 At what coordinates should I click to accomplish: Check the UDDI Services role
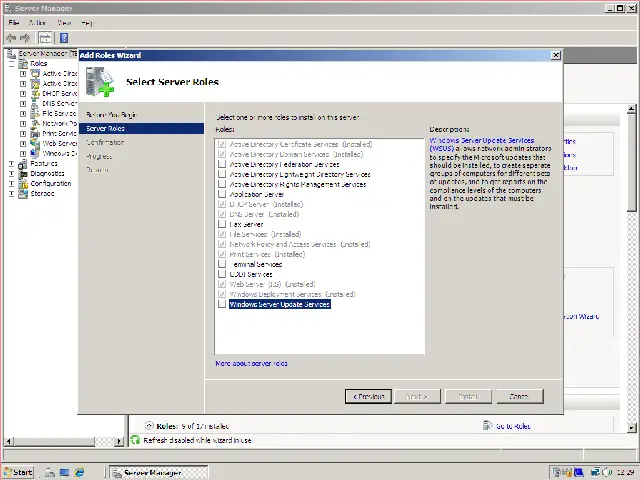click(222, 274)
